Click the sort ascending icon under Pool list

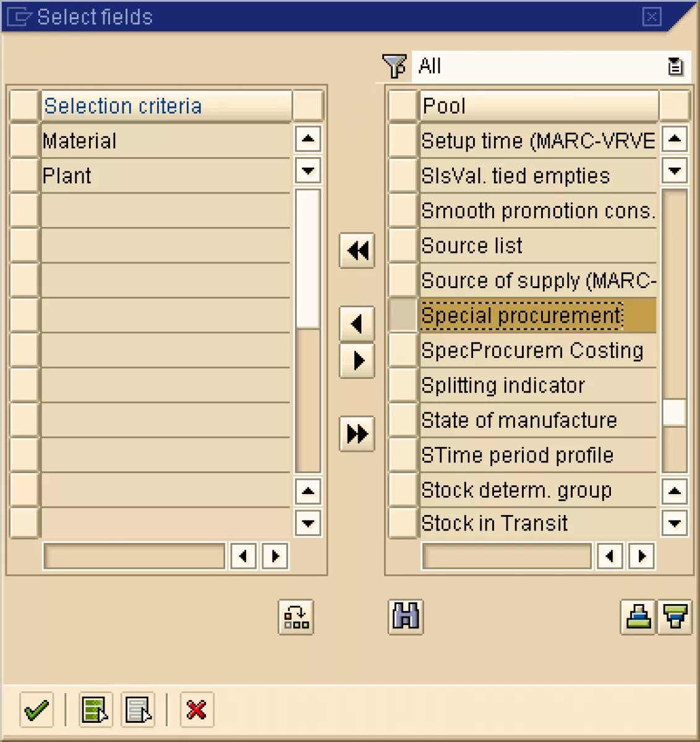(x=638, y=616)
